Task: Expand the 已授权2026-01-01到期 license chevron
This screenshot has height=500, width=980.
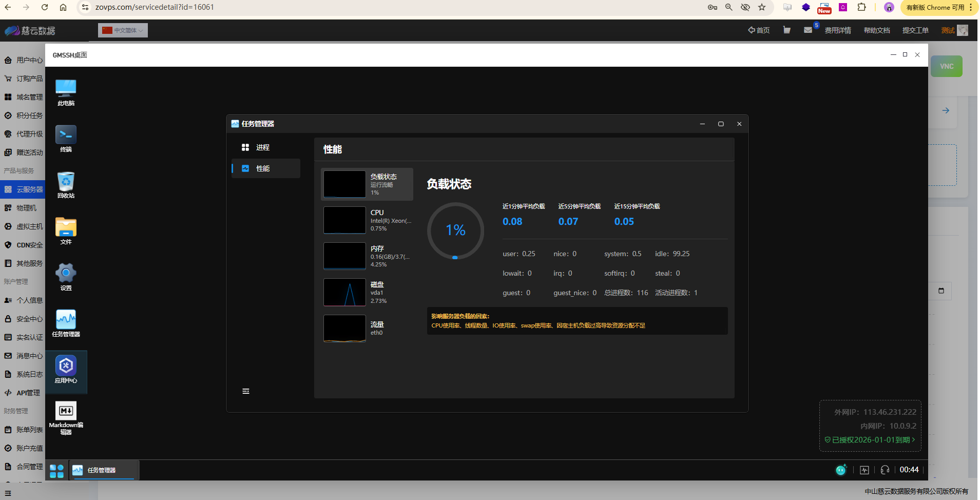Action: pyautogui.click(x=913, y=439)
